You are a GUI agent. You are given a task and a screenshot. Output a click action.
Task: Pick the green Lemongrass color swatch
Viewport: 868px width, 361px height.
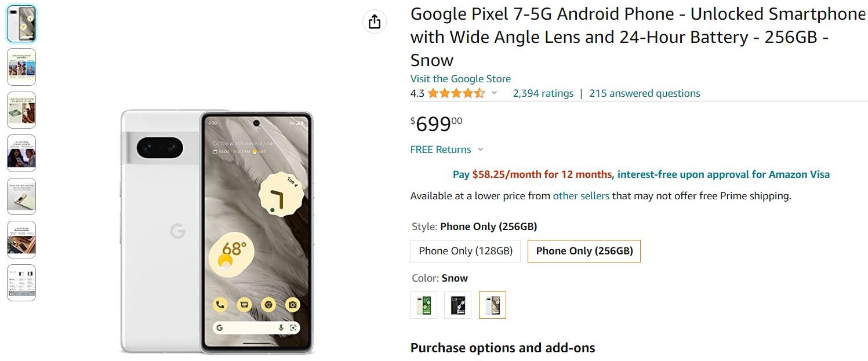click(423, 305)
